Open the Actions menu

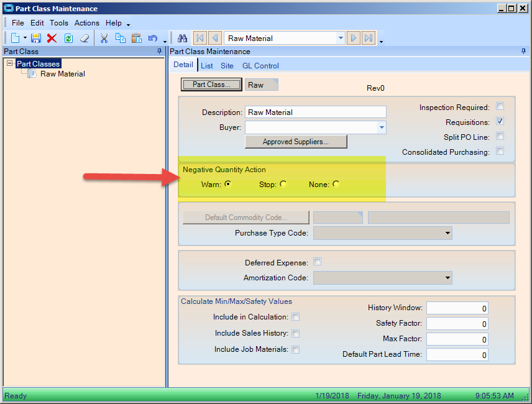(x=87, y=23)
